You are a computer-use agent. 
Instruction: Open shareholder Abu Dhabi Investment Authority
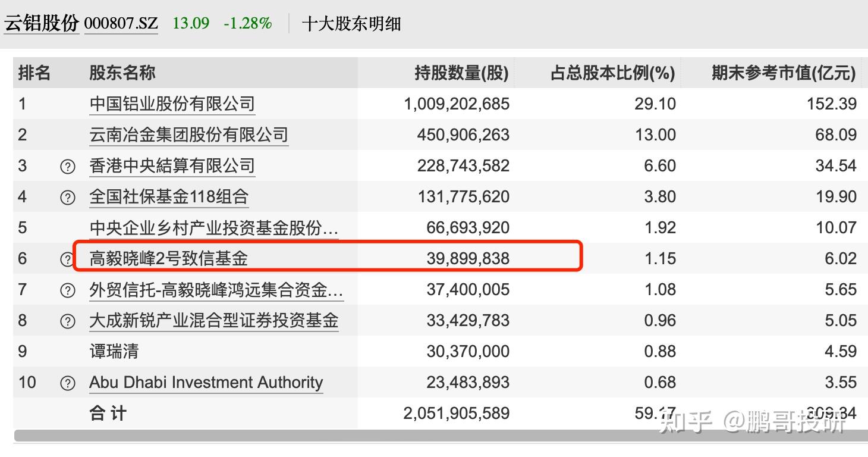tap(206, 383)
